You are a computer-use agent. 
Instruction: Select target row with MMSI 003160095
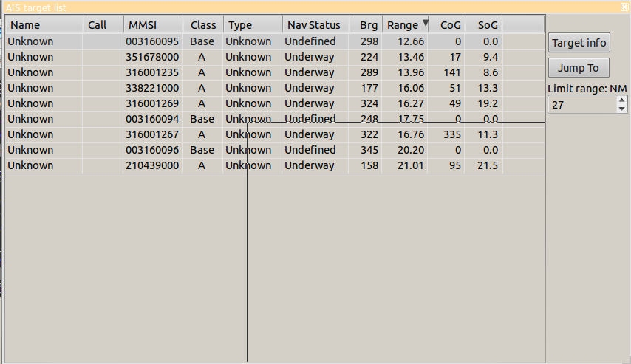coord(152,41)
